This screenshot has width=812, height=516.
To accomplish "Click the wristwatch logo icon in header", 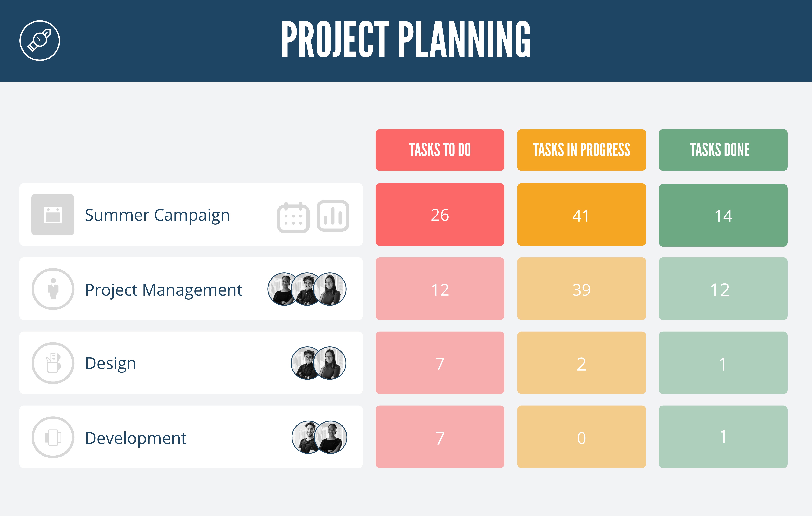I will (40, 40).
